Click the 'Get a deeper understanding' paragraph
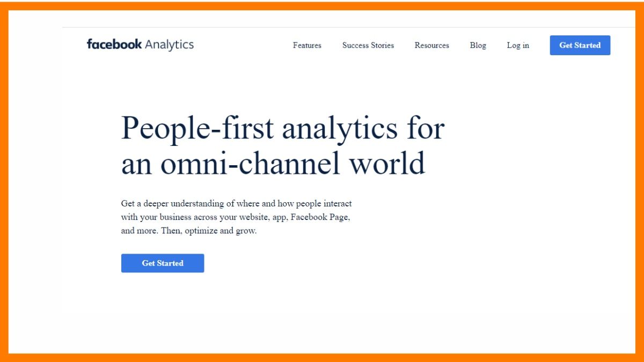This screenshot has height=362, width=644. tap(237, 218)
